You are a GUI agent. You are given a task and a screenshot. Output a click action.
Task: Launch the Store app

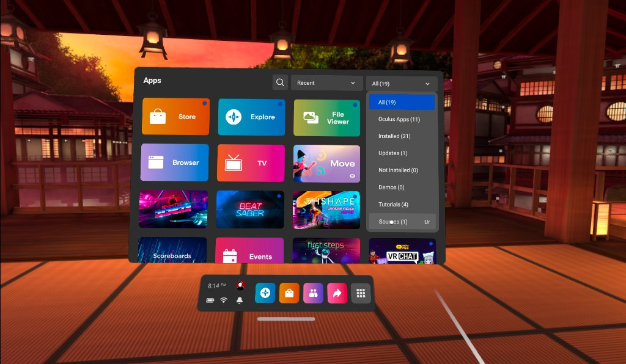click(175, 116)
